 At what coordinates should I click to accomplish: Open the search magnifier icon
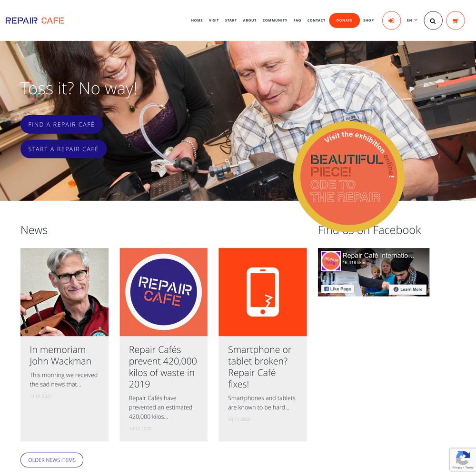433,20
